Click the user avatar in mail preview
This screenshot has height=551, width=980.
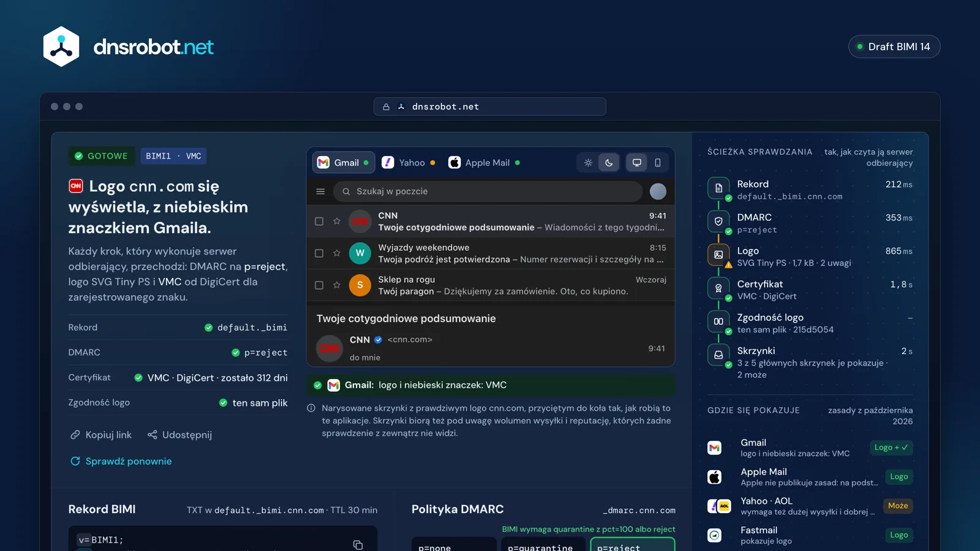click(x=658, y=192)
